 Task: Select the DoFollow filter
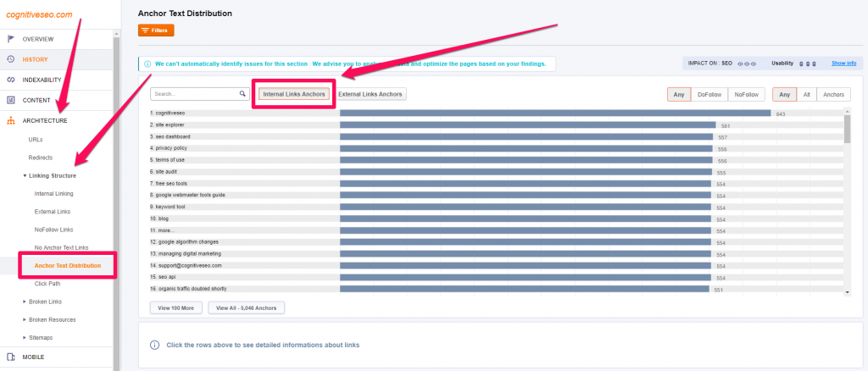point(709,95)
